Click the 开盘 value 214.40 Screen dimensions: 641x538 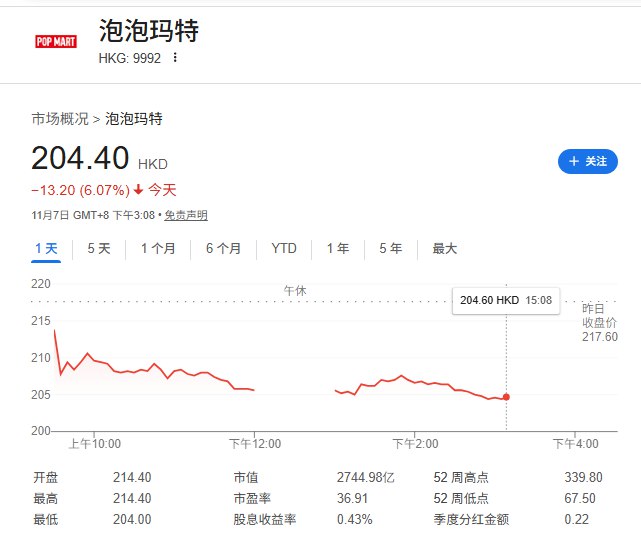[x=132, y=477]
